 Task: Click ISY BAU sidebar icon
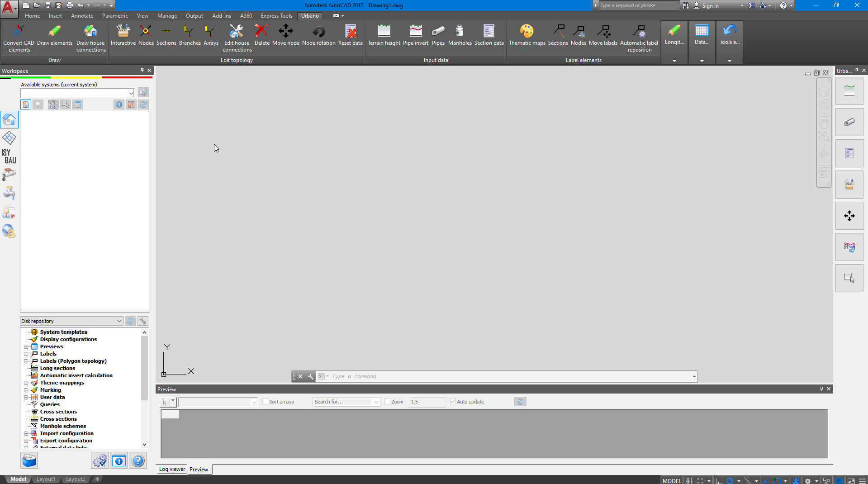click(9, 157)
